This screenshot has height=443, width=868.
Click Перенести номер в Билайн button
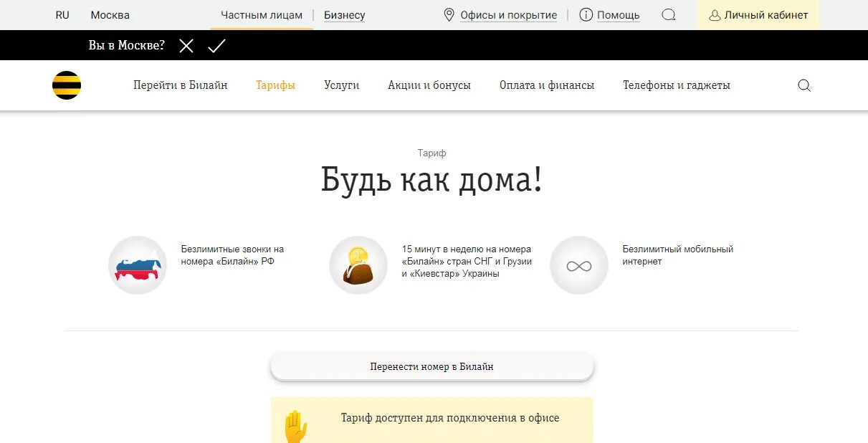click(432, 366)
